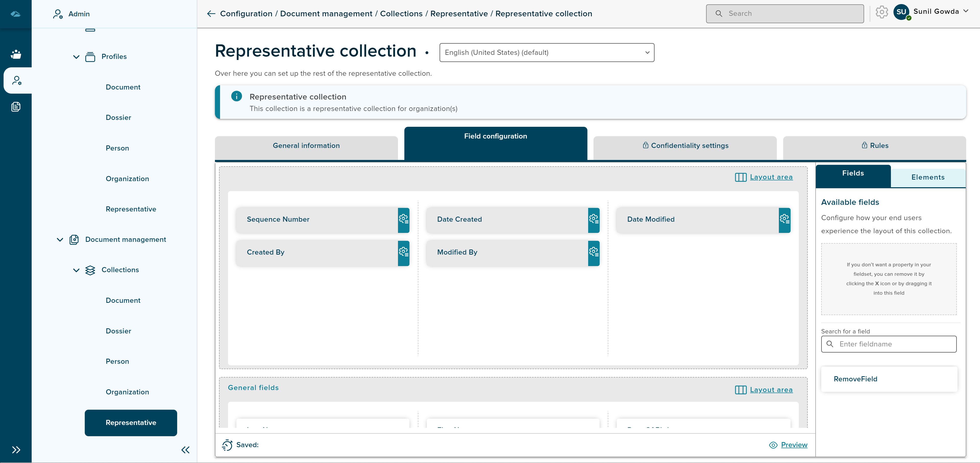Viewport: 980px width, 463px height.
Task: Click the Preview link
Action: (x=794, y=445)
